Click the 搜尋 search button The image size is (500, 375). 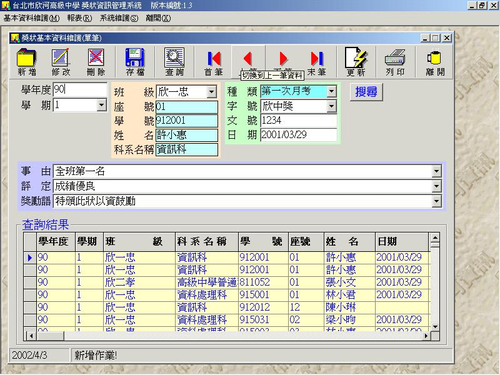click(x=366, y=92)
